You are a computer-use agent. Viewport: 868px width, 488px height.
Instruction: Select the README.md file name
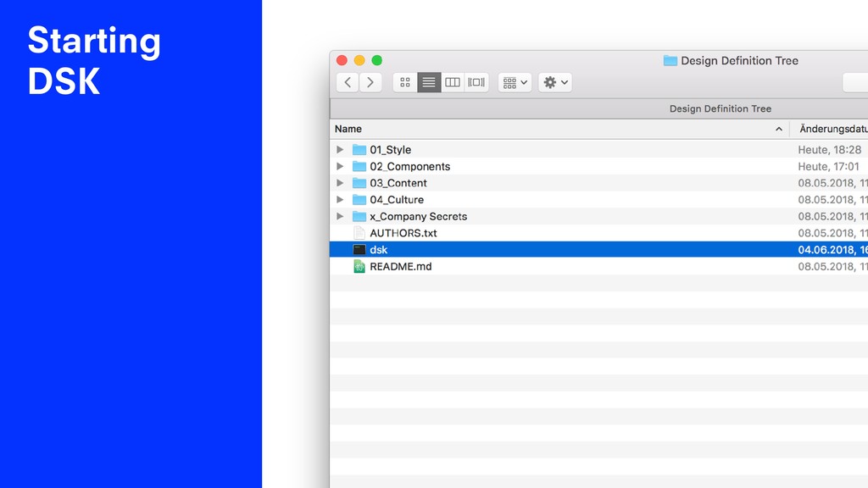(400, 266)
